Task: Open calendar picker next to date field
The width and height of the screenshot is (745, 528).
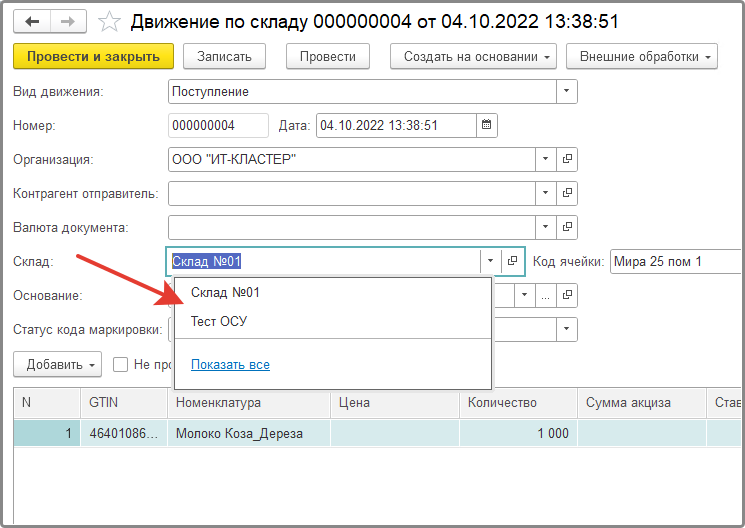Action: [x=487, y=125]
